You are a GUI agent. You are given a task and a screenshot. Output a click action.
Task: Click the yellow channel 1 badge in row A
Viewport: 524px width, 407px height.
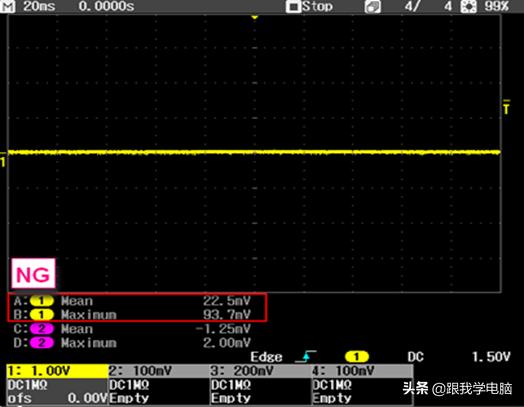tap(41, 301)
